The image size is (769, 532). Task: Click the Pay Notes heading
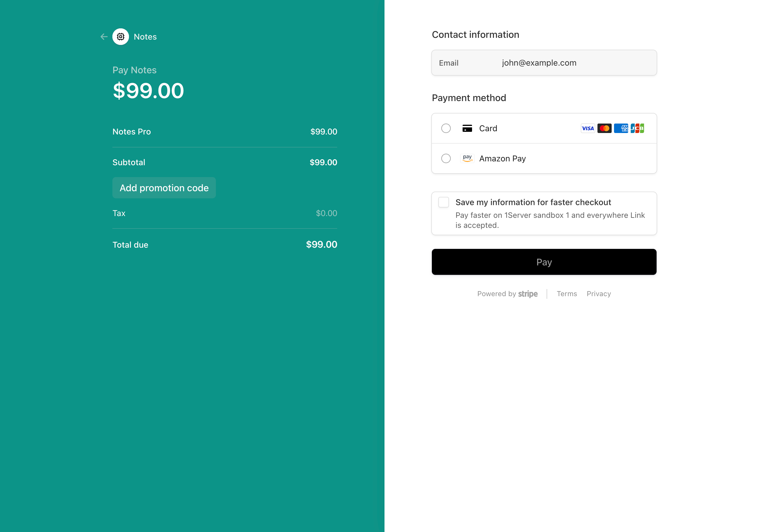134,70
